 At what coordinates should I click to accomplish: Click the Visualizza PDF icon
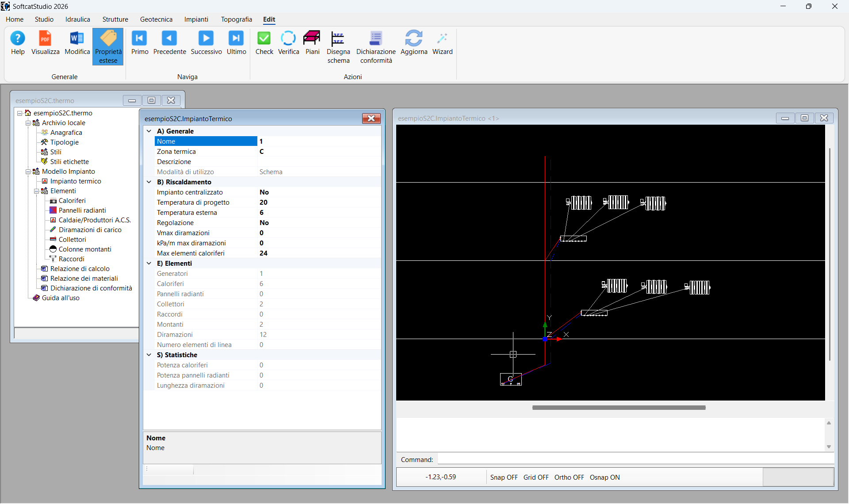point(45,43)
